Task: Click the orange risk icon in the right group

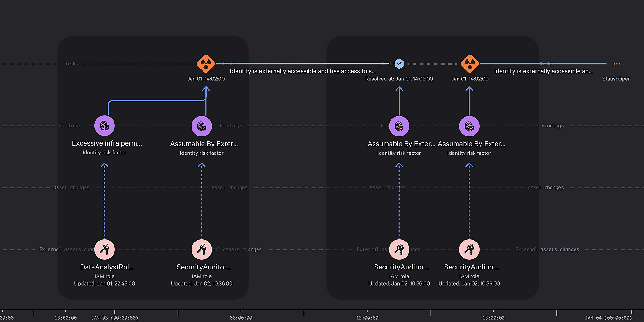Action: pos(469,64)
